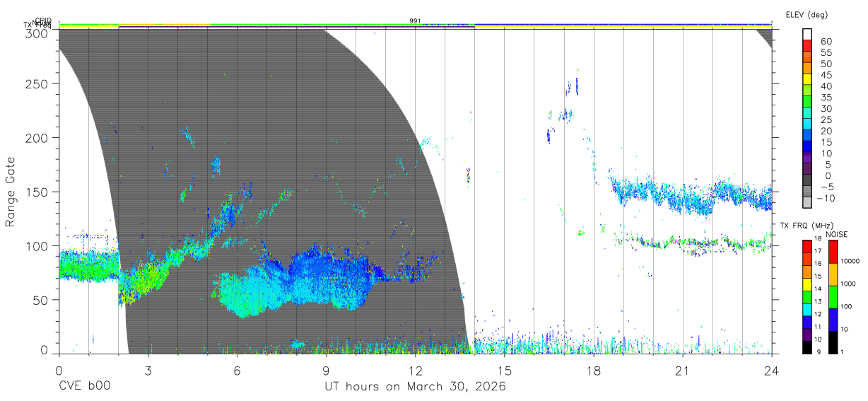Image resolution: width=868 pixels, height=401 pixels.
Task: Select the yellow-orange segment of the NOISE bar
Action: tap(833, 274)
